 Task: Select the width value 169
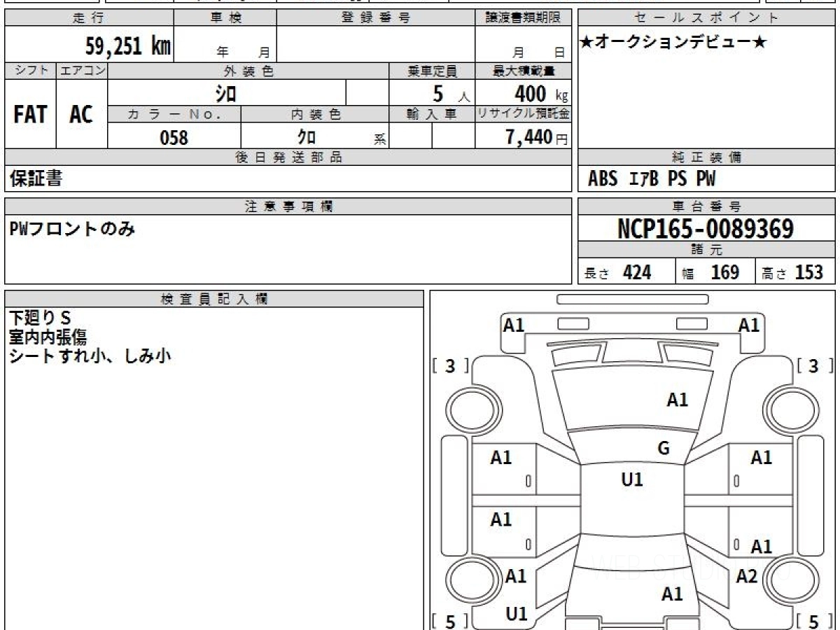[725, 272]
